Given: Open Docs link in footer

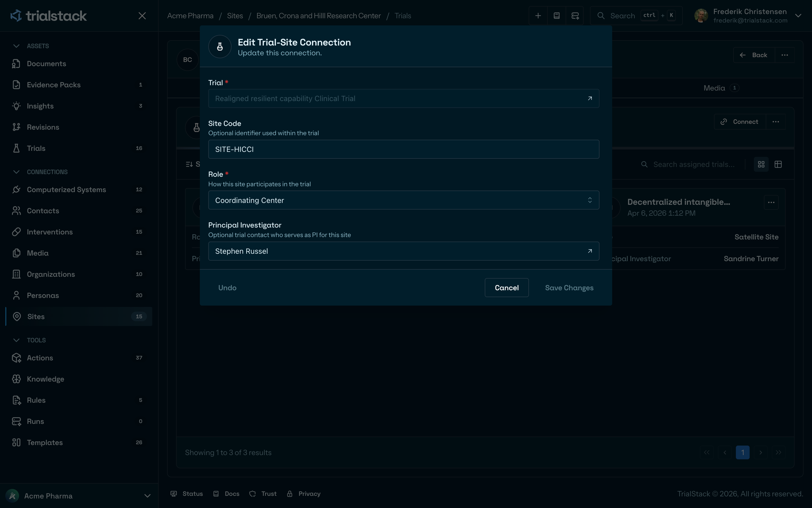Looking at the screenshot, I should click(x=227, y=493).
